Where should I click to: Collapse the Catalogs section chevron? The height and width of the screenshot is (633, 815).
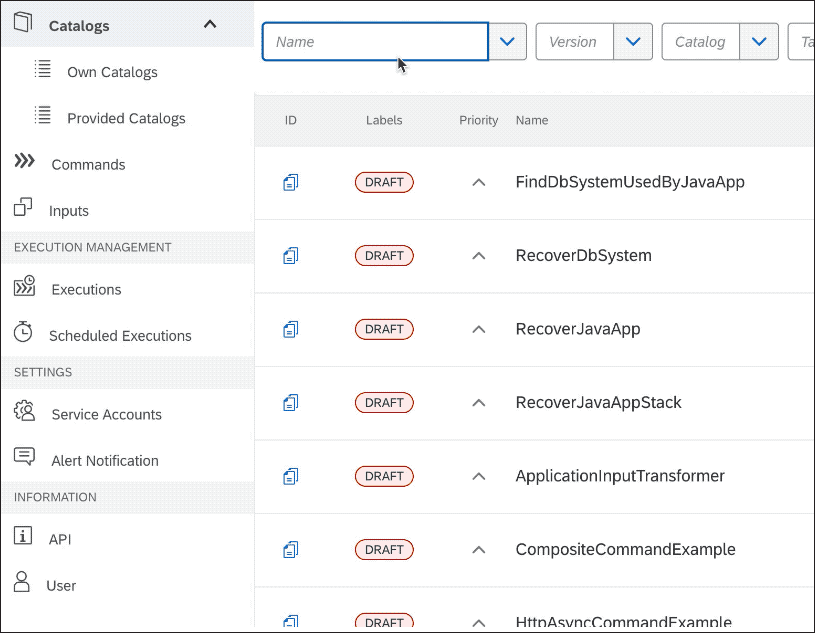[x=210, y=24]
